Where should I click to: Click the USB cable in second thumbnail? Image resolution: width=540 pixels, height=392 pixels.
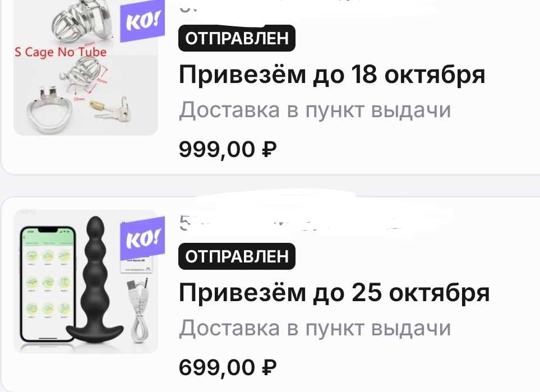[138, 310]
